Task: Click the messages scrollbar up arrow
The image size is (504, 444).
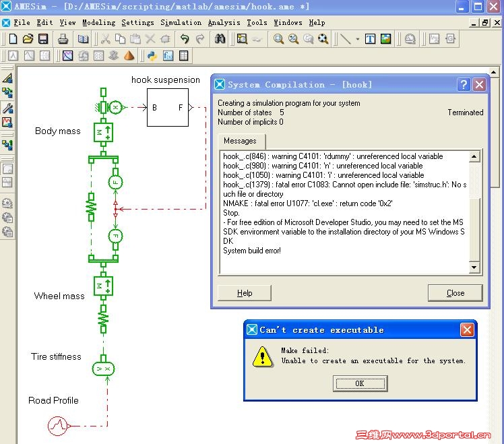Action: (474, 157)
